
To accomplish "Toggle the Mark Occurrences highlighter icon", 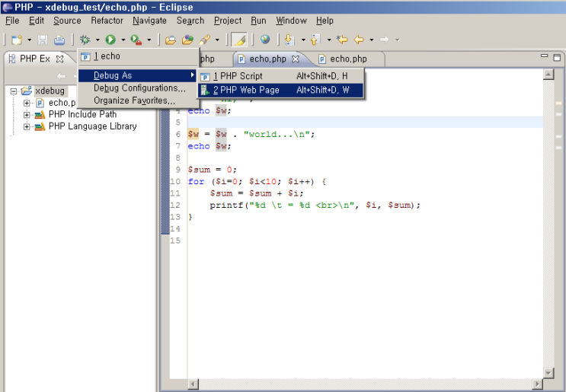I will pyautogui.click(x=239, y=40).
